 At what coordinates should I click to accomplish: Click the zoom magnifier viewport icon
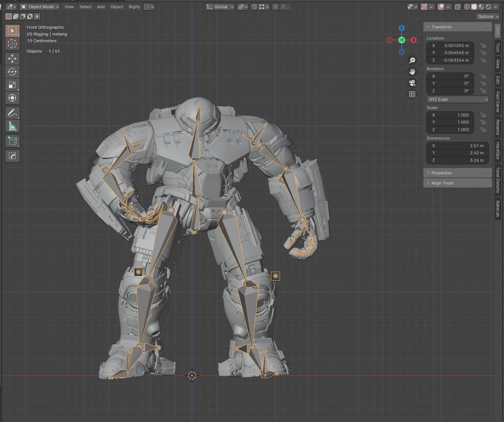coord(412,60)
